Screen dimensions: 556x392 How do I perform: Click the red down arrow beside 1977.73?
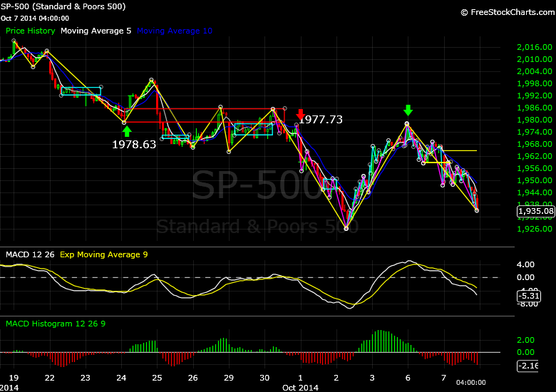point(301,114)
